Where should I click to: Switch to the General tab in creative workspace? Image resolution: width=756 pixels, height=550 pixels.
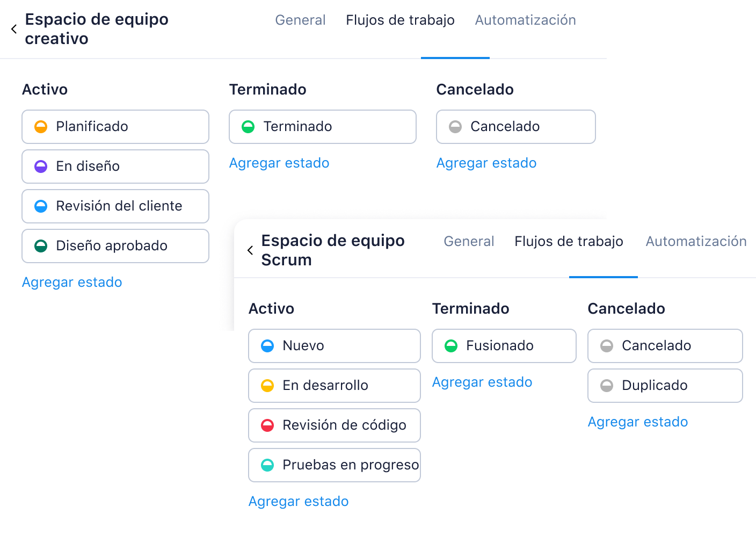pos(300,20)
